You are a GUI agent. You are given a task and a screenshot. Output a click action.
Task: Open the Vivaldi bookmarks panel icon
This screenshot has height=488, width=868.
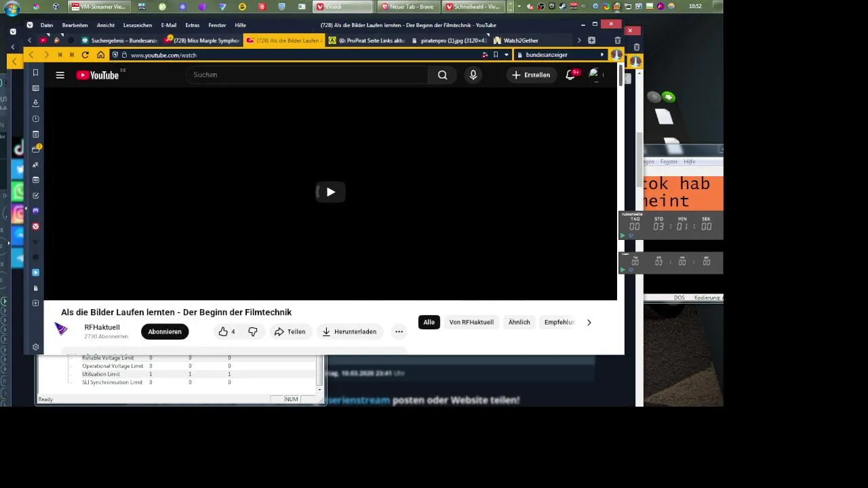36,73
